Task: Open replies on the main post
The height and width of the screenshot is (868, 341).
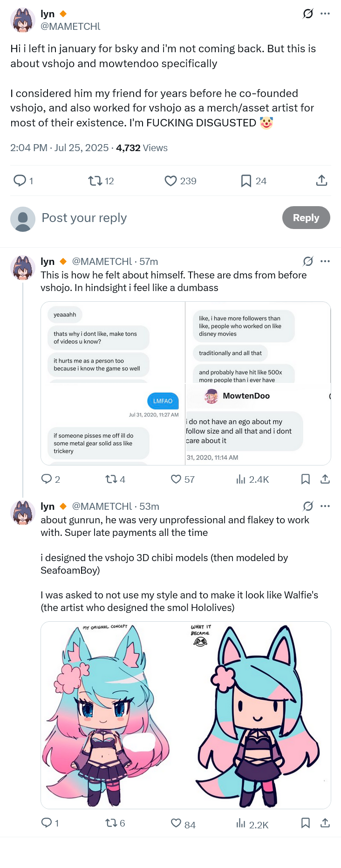Action: point(20,181)
